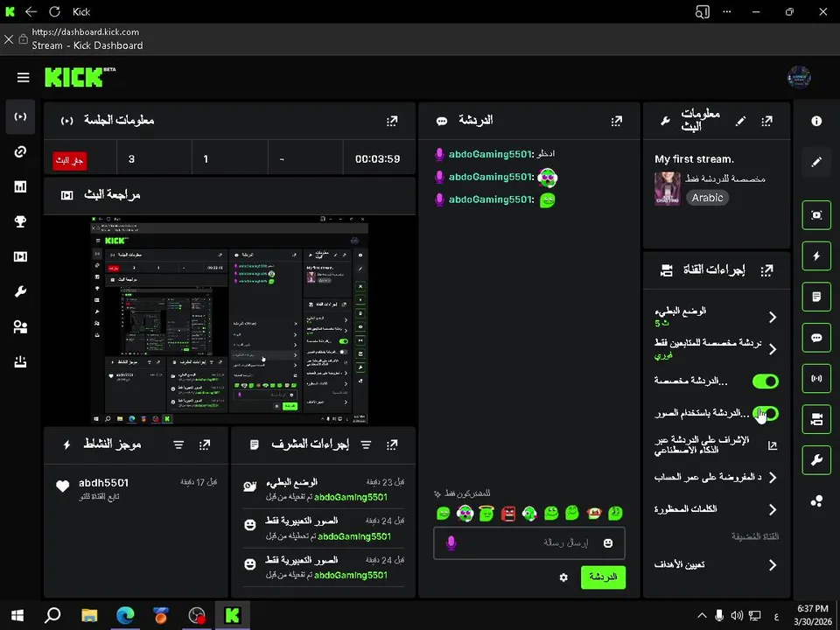Open the community people icon in left sidebar
The width and height of the screenshot is (840, 630).
click(x=20, y=326)
